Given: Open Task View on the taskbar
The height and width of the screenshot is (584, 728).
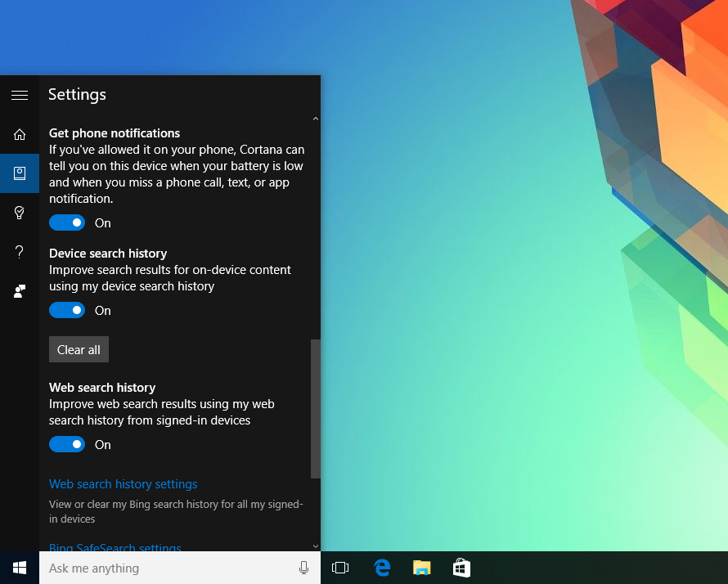Looking at the screenshot, I should click(340, 568).
